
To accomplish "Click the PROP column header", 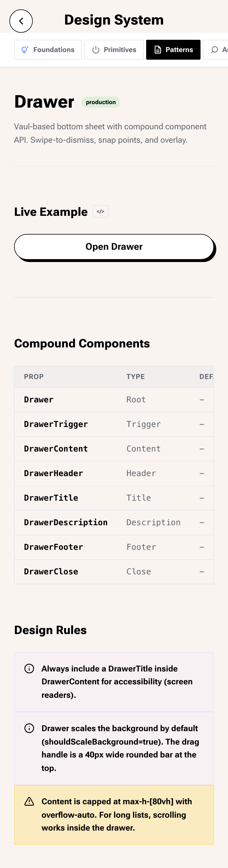I will click(34, 377).
